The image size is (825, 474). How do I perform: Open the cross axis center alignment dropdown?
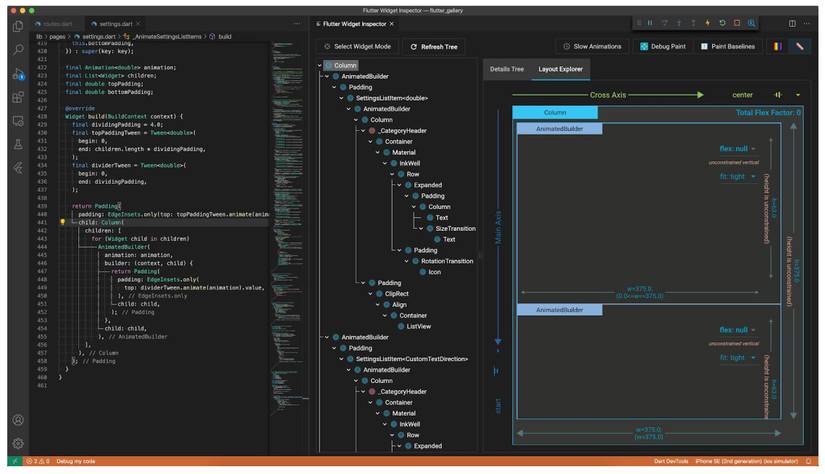(x=798, y=95)
